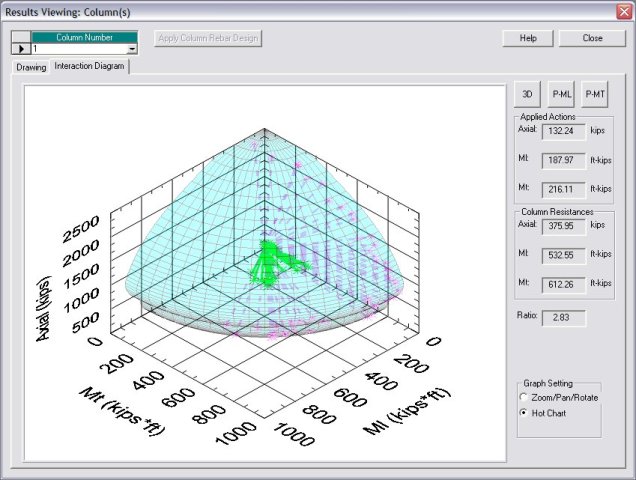
Task: Click the Graph Setting group label
Action: click(548, 383)
